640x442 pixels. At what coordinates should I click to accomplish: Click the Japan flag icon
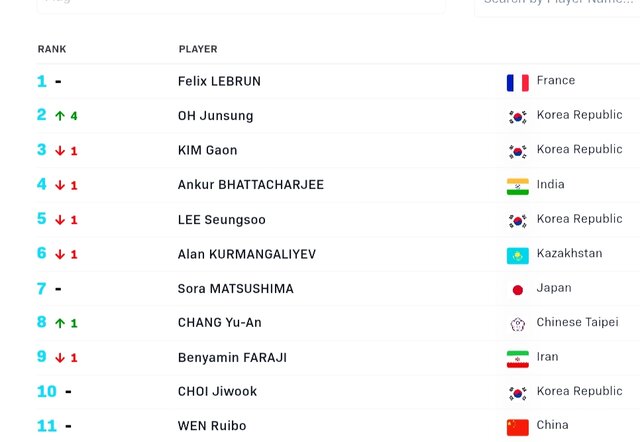517,290
